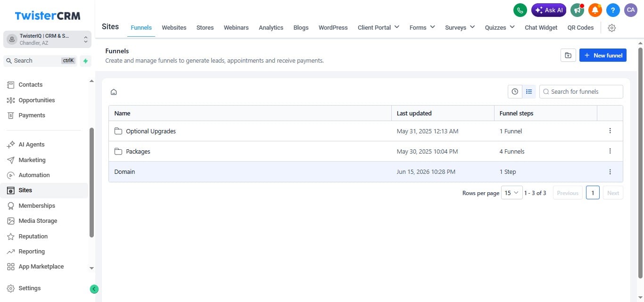Click the blue help question mark icon

click(x=613, y=10)
